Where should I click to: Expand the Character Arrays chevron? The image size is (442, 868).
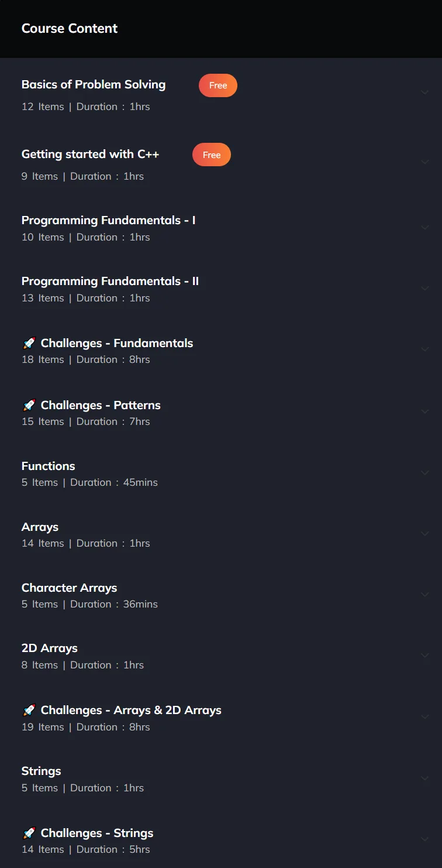point(425,595)
